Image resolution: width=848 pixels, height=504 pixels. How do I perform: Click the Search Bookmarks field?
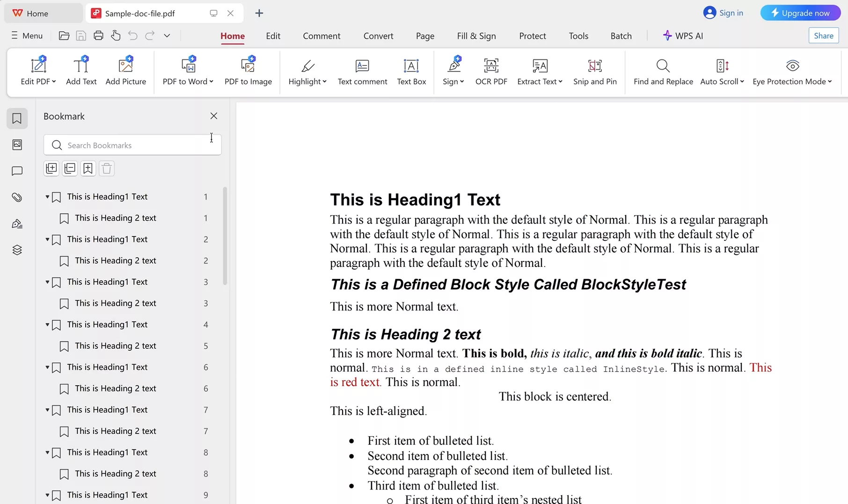coord(132,145)
